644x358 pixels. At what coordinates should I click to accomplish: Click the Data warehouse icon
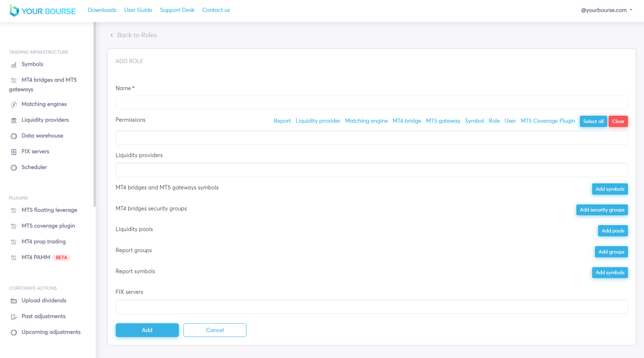14,136
